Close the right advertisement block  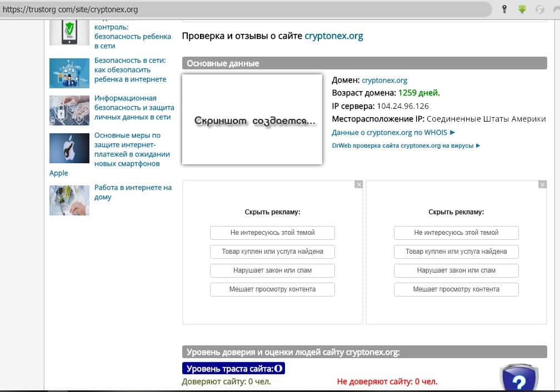pyautogui.click(x=543, y=184)
